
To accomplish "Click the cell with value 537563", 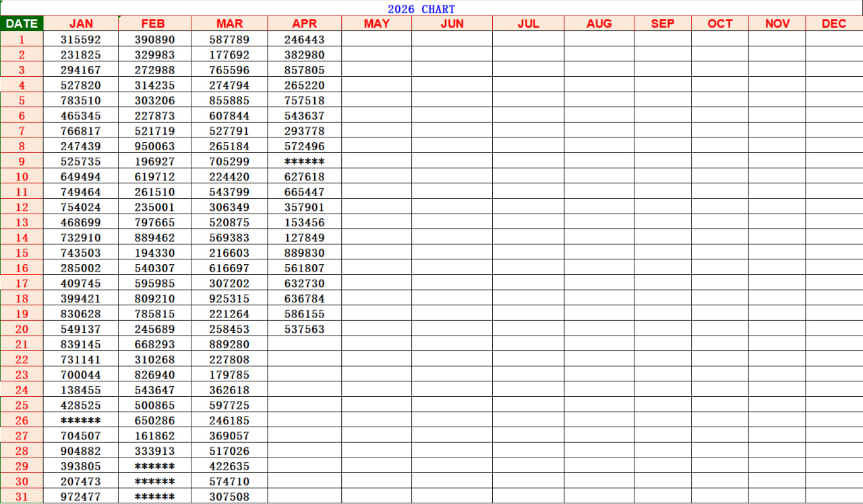I will [x=304, y=329].
